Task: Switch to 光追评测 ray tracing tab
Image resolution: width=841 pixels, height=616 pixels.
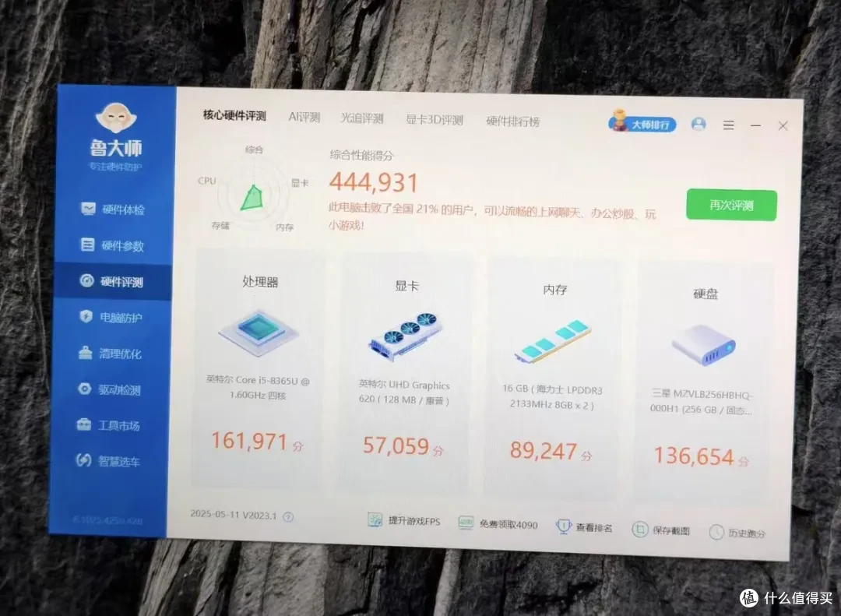Action: click(362, 118)
